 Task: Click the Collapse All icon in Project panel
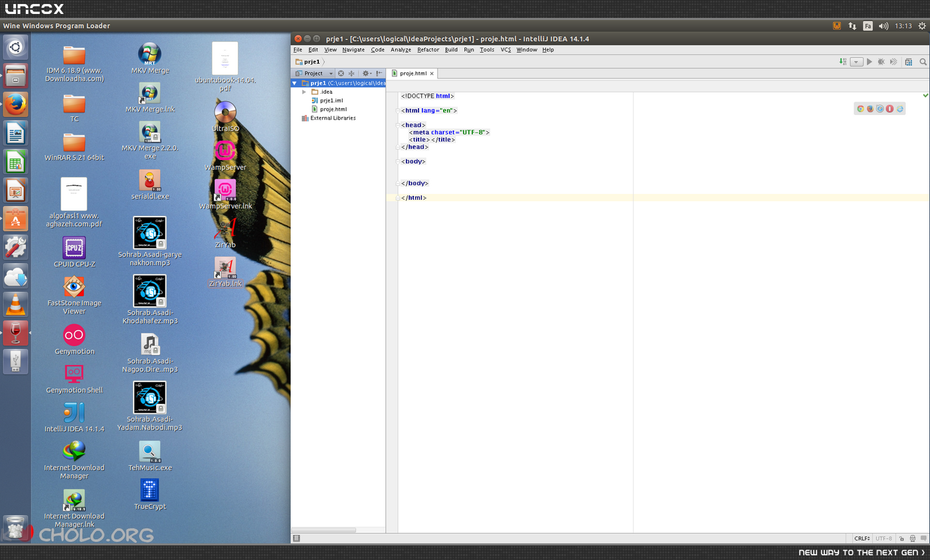[351, 73]
